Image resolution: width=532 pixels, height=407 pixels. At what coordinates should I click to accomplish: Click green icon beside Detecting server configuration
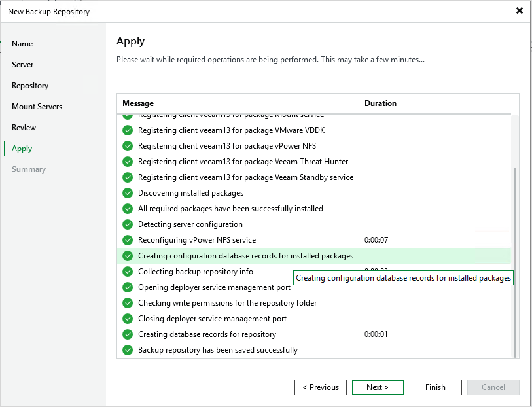(x=128, y=224)
